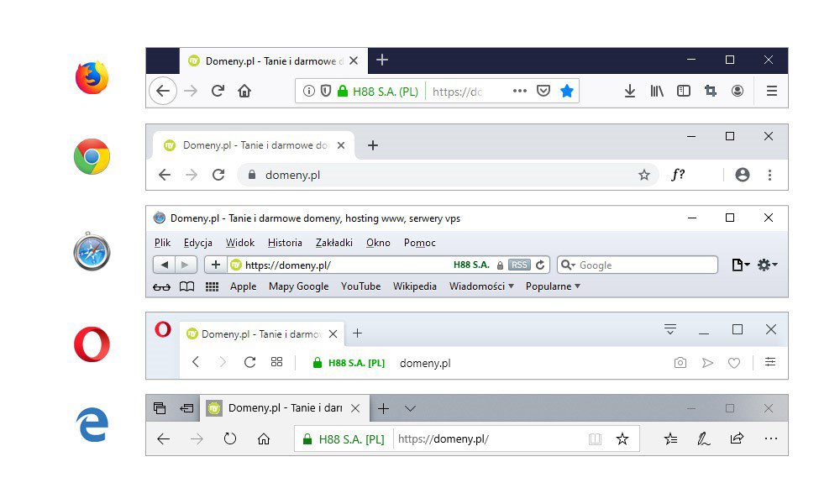Click Chrome reload icon
This screenshot has height=504, width=840.
[218, 175]
